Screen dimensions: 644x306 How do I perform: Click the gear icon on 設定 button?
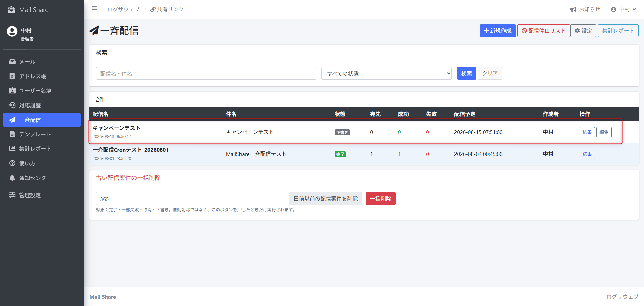click(577, 31)
